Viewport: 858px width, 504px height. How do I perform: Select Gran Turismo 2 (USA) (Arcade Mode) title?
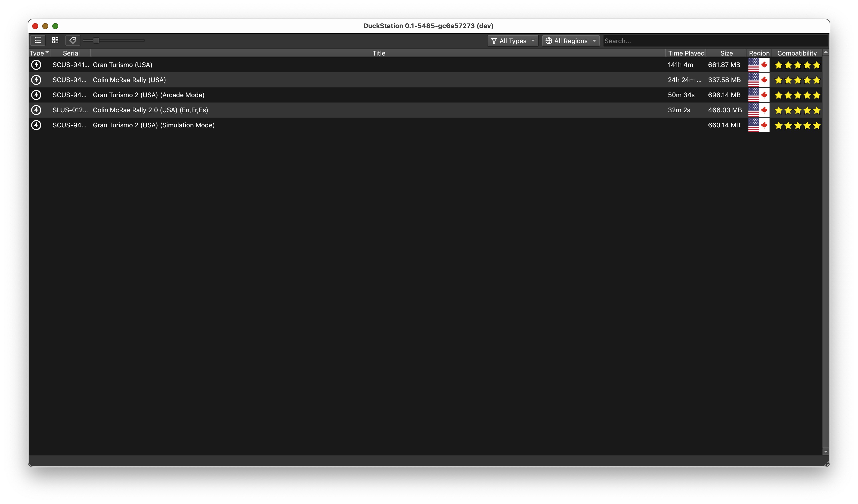click(x=149, y=95)
